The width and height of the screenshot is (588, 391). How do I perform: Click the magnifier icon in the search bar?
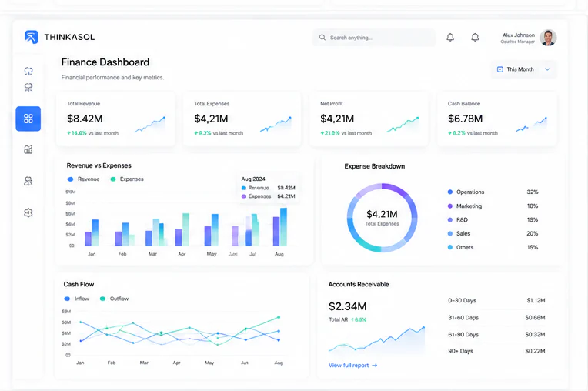tap(322, 38)
